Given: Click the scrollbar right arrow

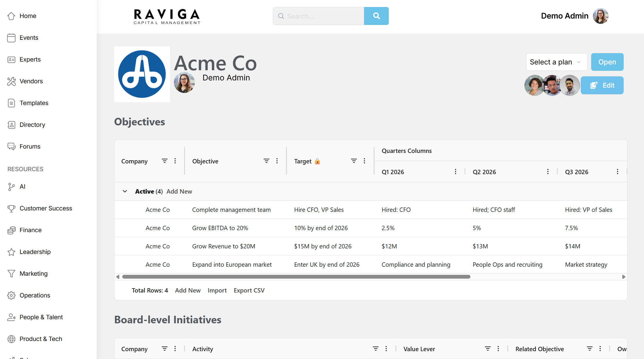Looking at the screenshot, I should (623, 277).
